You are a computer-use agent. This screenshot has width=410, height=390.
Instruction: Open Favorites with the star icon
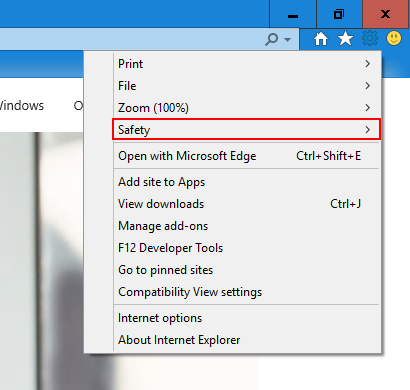(x=345, y=39)
